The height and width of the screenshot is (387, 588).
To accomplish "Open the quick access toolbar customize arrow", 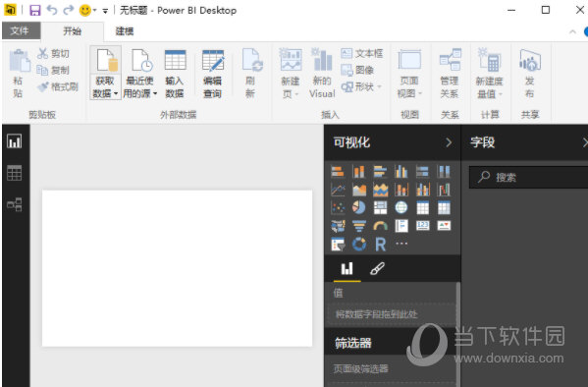I will (x=105, y=11).
